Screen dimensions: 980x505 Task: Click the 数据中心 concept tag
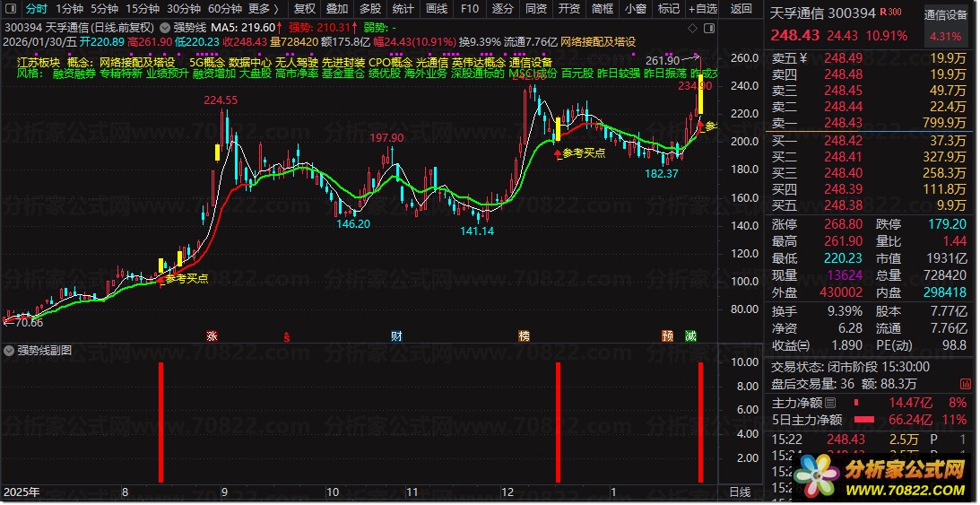coord(249,63)
